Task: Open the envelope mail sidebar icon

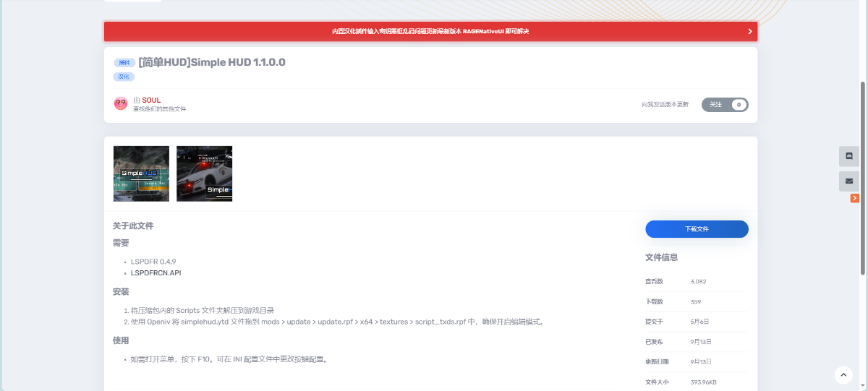Action: tap(849, 181)
